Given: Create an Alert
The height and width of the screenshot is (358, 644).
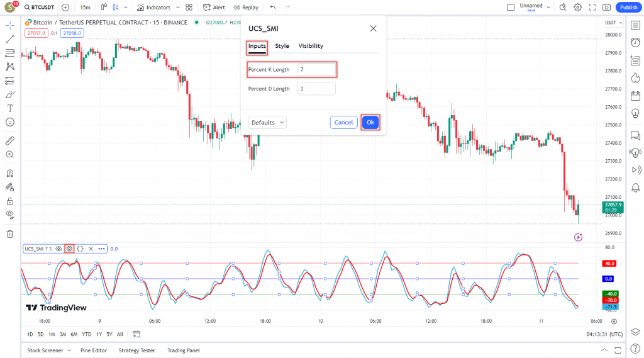Looking at the screenshot, I should 214,8.
